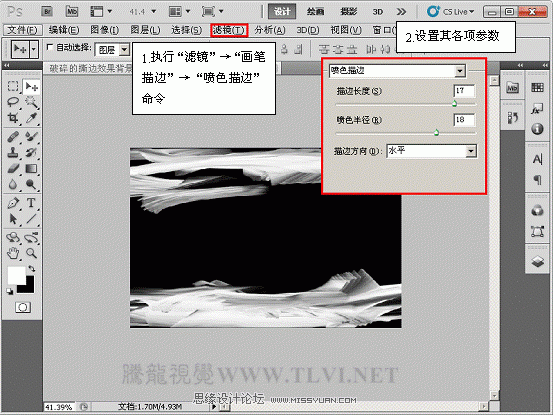The height and width of the screenshot is (415, 553).
Task: Click the foreground color swatch
Action: pos(16,275)
